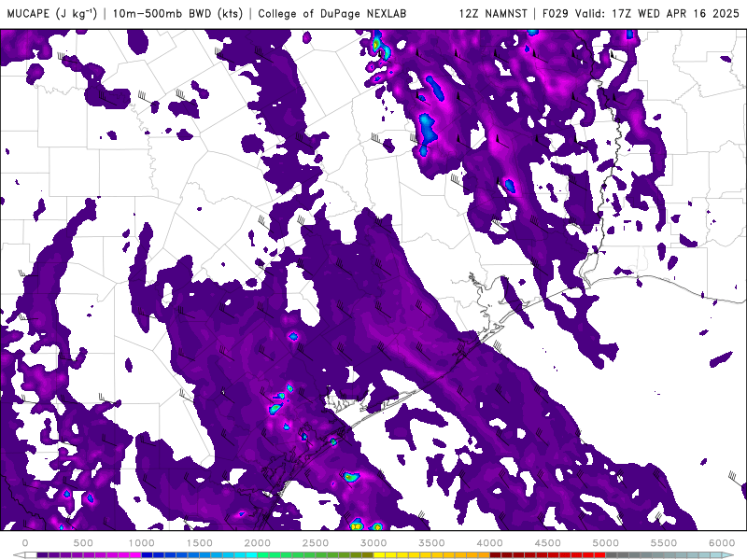Click the 6000 label on the color scale
This screenshot has width=747, height=560.
pyautogui.click(x=722, y=543)
